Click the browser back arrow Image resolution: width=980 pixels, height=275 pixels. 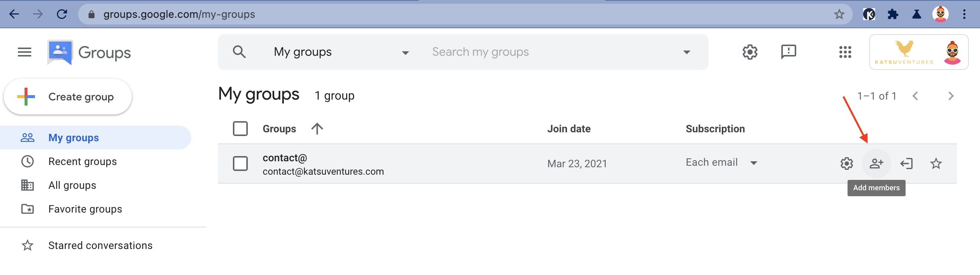pyautogui.click(x=14, y=14)
